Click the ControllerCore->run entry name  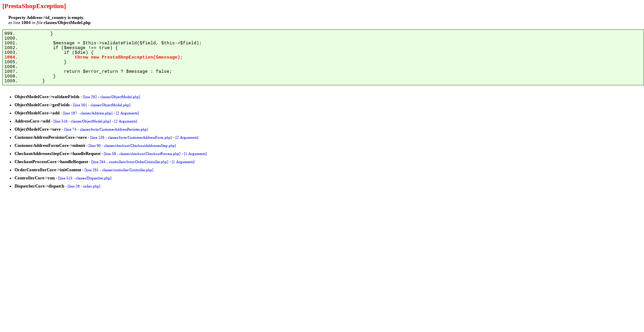pyautogui.click(x=34, y=178)
